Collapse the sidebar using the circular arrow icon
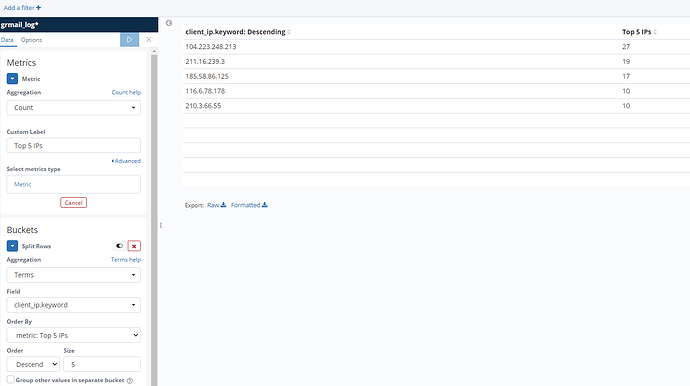The height and width of the screenshot is (386, 690). [x=169, y=23]
